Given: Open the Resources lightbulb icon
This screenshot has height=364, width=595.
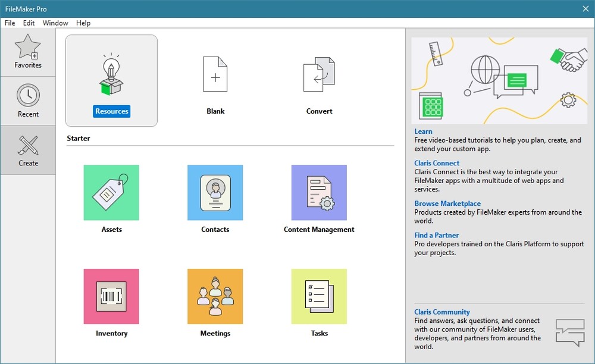Looking at the screenshot, I should 111,76.
